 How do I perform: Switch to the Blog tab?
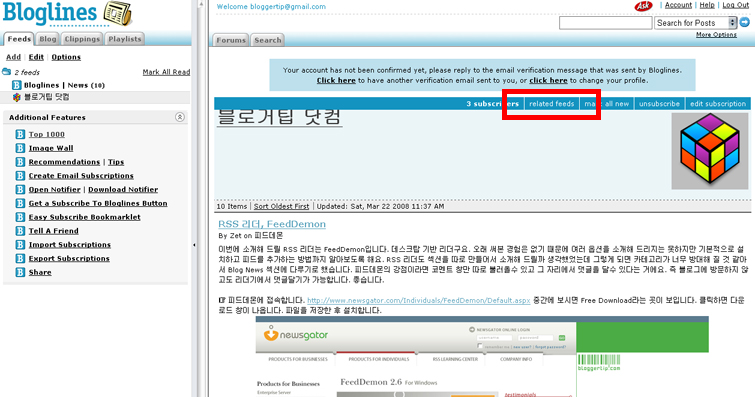point(48,39)
